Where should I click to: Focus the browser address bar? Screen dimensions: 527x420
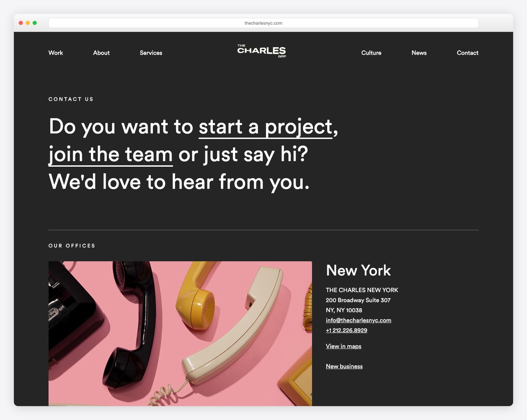click(263, 23)
